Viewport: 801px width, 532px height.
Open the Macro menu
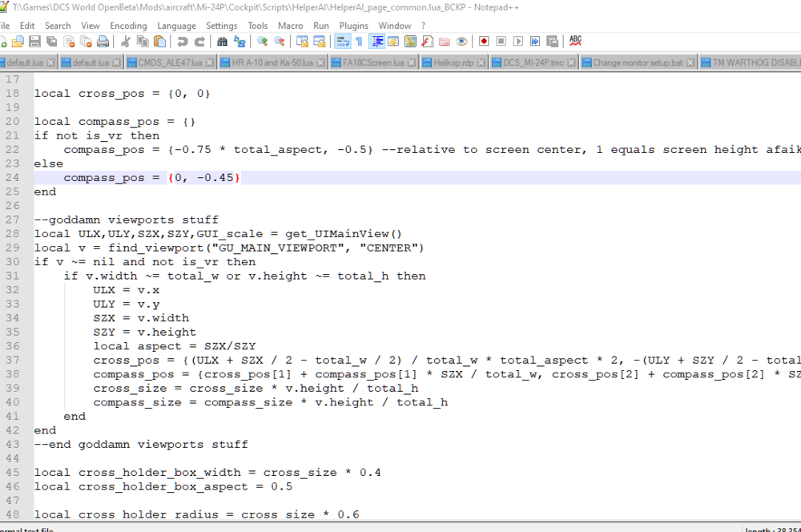290,26
